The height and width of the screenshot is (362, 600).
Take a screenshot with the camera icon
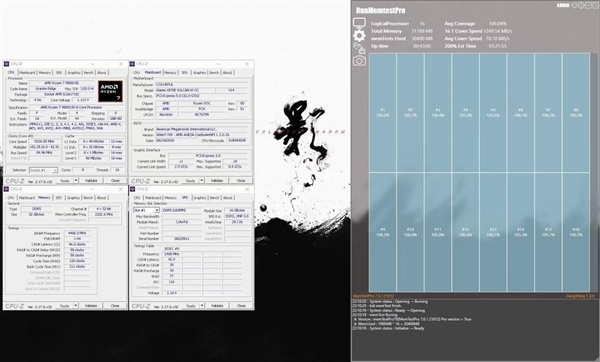click(x=359, y=60)
